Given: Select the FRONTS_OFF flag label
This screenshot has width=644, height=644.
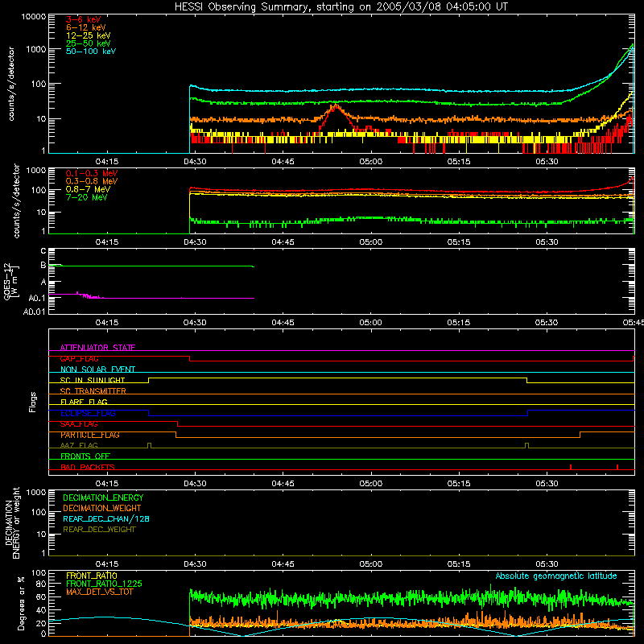Looking at the screenshot, I should [85, 456].
